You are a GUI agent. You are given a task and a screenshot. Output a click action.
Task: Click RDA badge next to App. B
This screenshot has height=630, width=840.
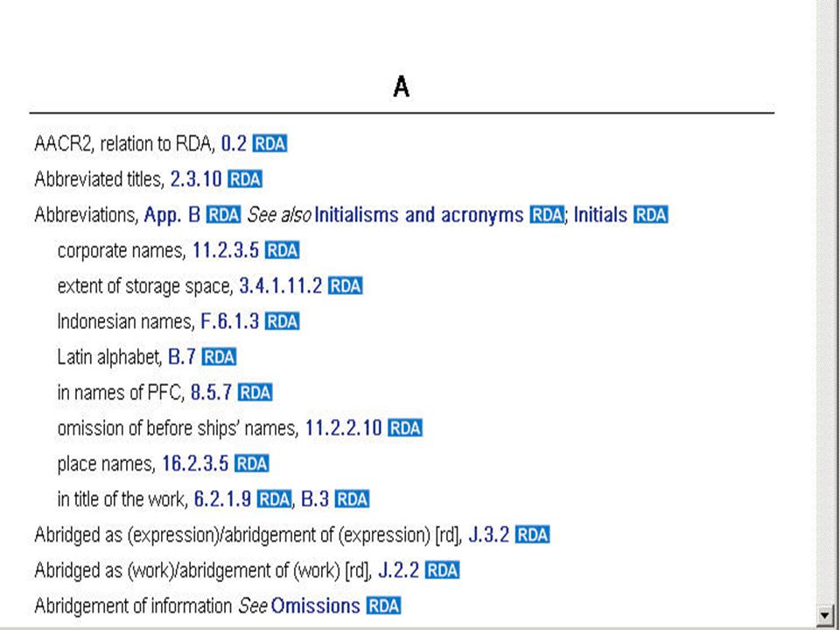pos(224,215)
